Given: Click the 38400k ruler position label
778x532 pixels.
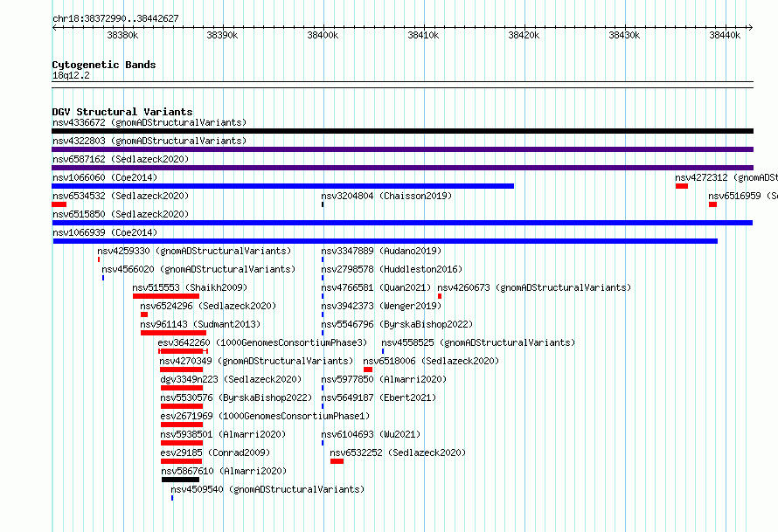Looking at the screenshot, I should (323, 35).
